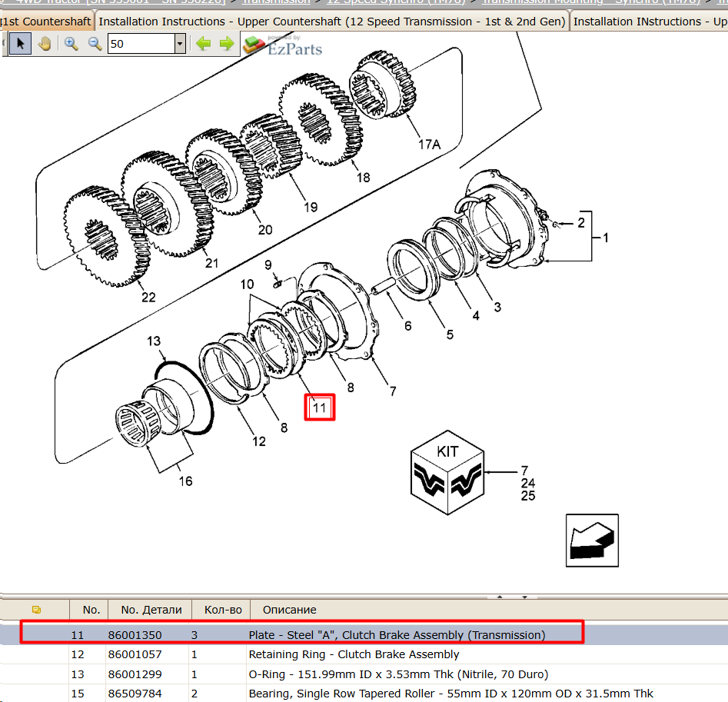Click the return arrow icon in diagram

tap(592, 541)
